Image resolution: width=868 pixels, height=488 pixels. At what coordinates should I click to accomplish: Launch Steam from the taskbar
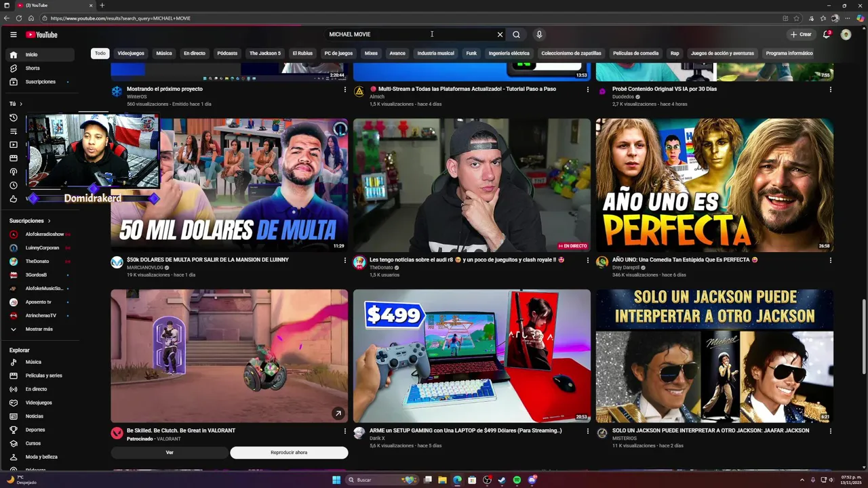click(x=502, y=480)
